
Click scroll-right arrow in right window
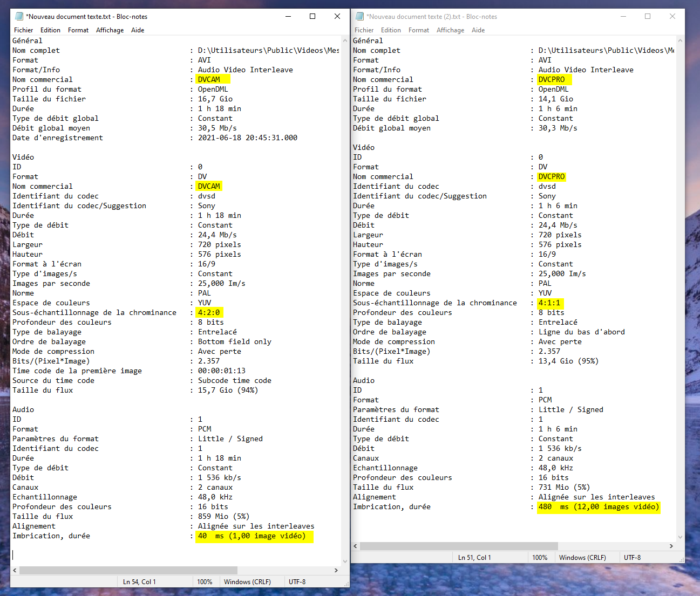(671, 546)
